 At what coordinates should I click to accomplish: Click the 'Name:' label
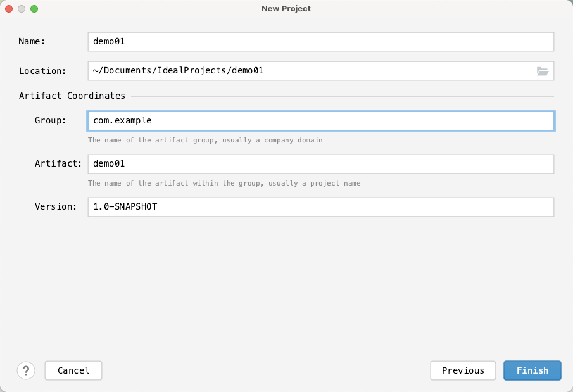coord(32,41)
